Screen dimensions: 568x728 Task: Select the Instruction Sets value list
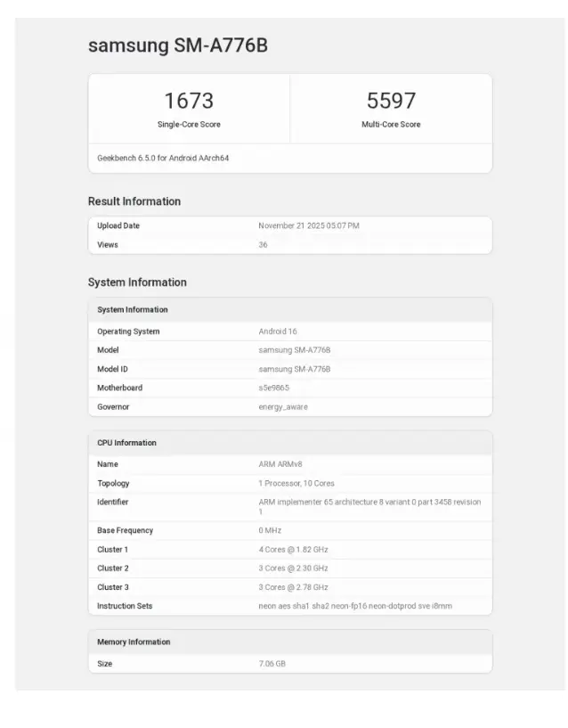tap(354, 607)
